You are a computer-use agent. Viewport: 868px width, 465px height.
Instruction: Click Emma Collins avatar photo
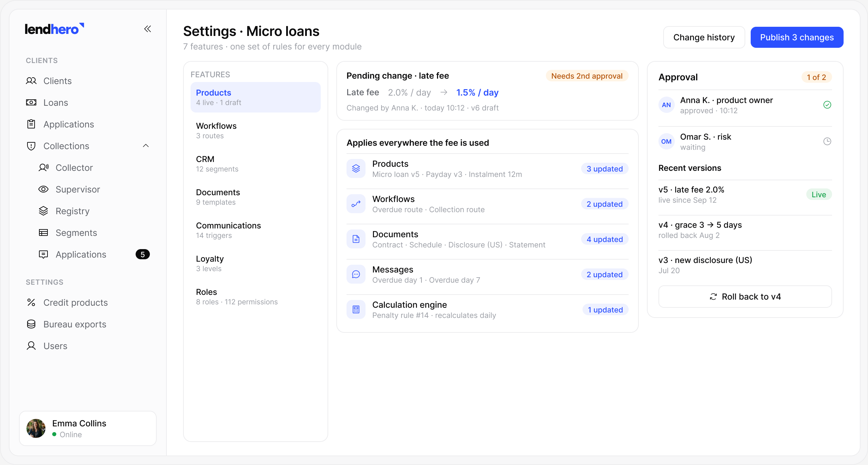[36, 428]
